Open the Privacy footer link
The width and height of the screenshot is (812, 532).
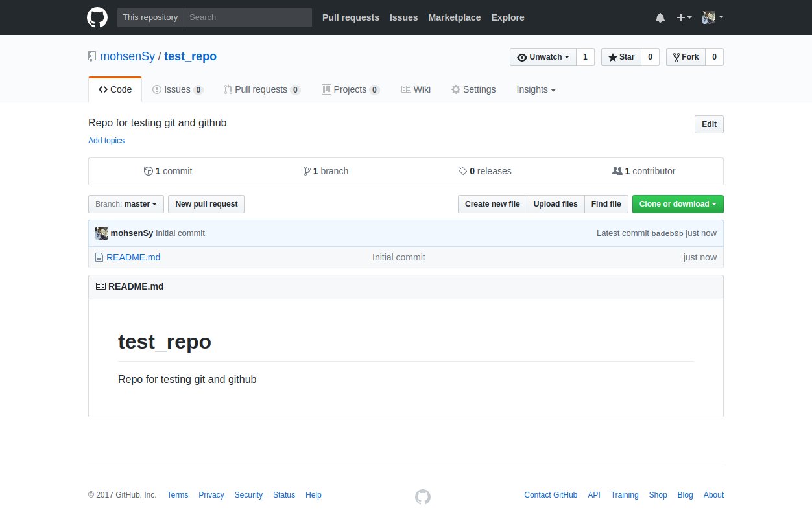(211, 495)
